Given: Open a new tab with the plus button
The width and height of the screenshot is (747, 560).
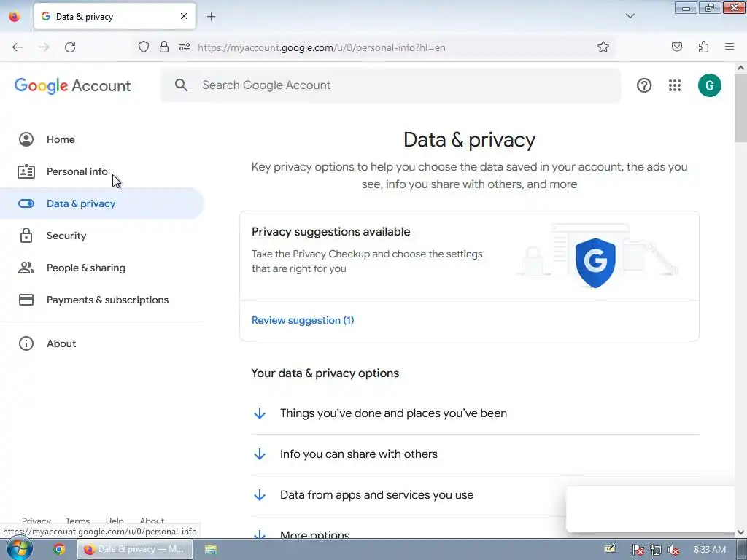Looking at the screenshot, I should (211, 17).
